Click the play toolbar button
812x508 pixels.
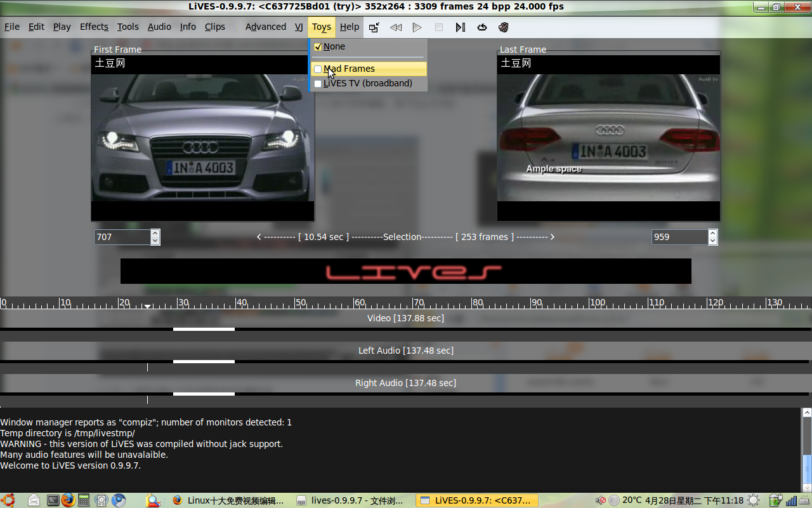(x=417, y=27)
